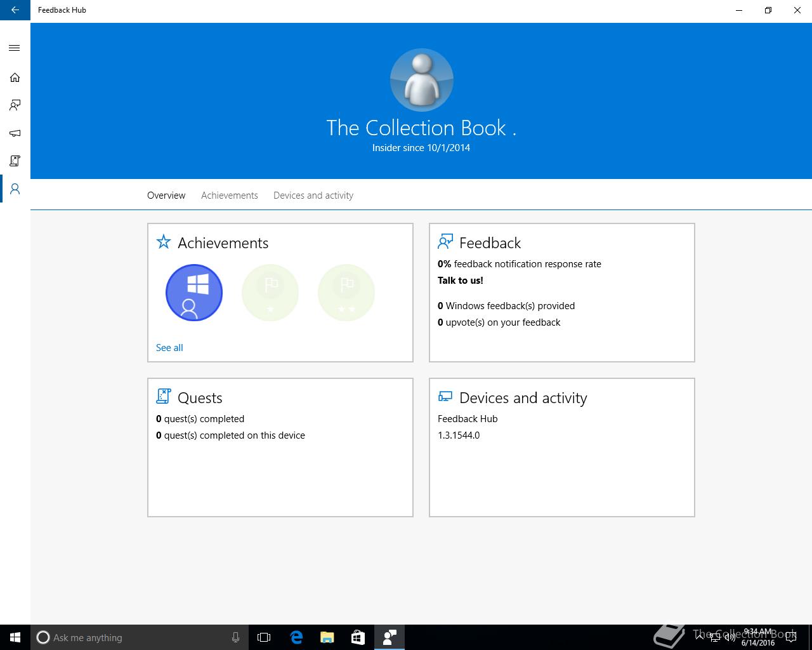Launch Microsoft Edge from the taskbar
The width and height of the screenshot is (812, 650).
tap(296, 637)
